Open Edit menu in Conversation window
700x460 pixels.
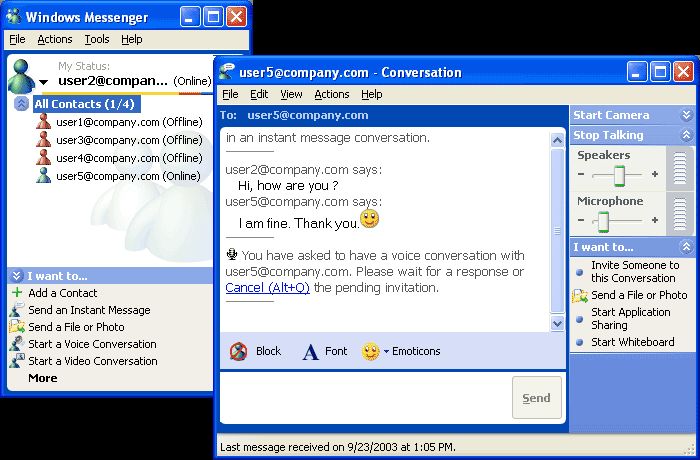(x=259, y=94)
